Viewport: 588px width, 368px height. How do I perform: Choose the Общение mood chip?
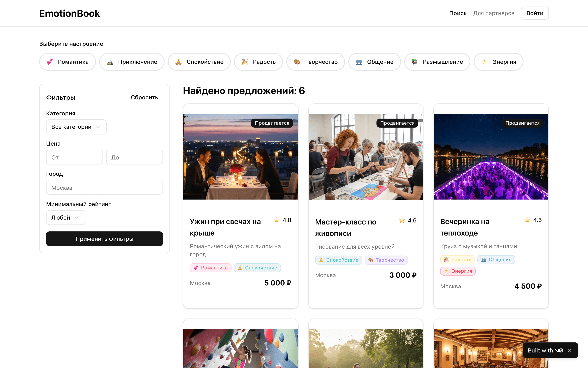pos(374,62)
